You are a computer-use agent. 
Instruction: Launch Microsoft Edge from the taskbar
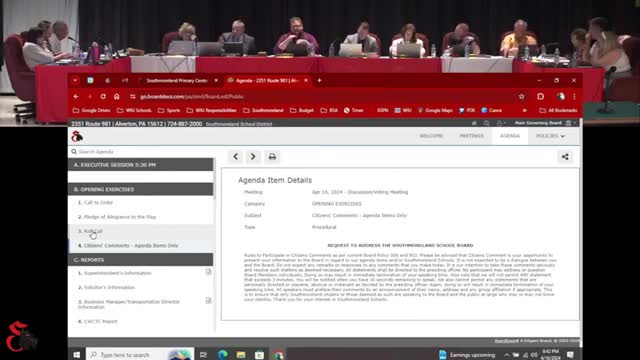click(x=222, y=355)
